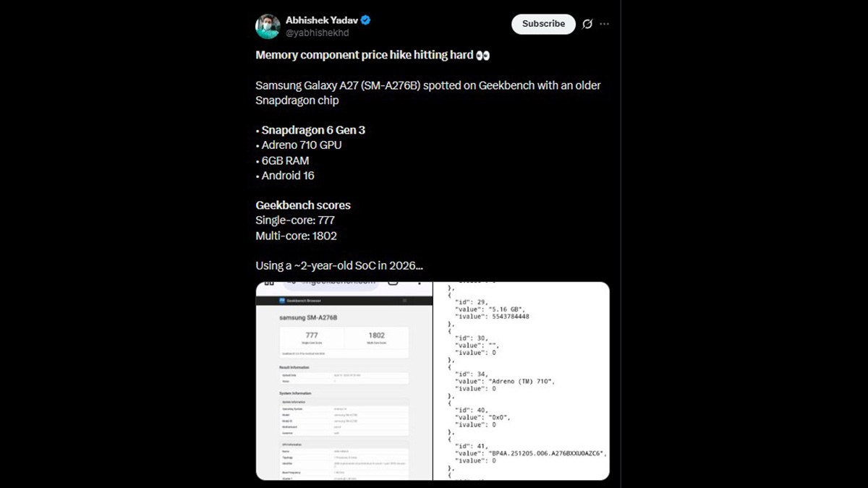
Task: Click the multi-core score 1802
Action: [x=377, y=335]
